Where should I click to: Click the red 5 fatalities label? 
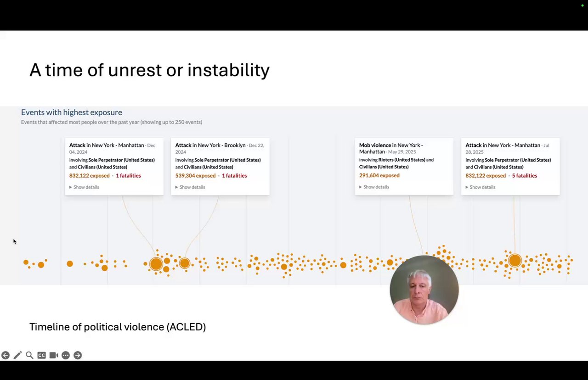(x=525, y=176)
